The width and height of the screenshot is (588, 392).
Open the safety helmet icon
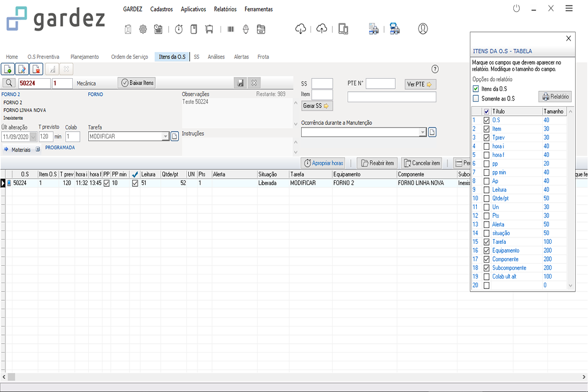click(246, 29)
